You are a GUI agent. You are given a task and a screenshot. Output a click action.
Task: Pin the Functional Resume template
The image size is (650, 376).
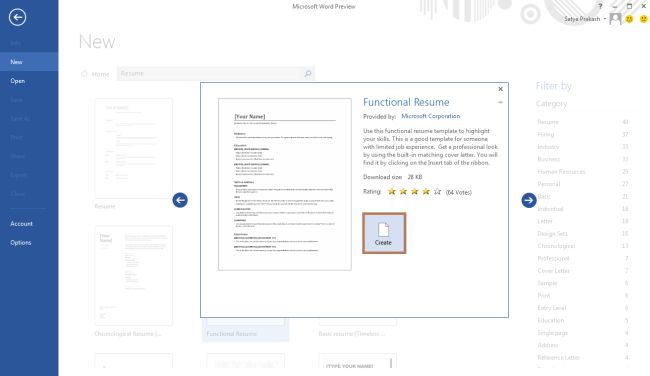pyautogui.click(x=500, y=102)
